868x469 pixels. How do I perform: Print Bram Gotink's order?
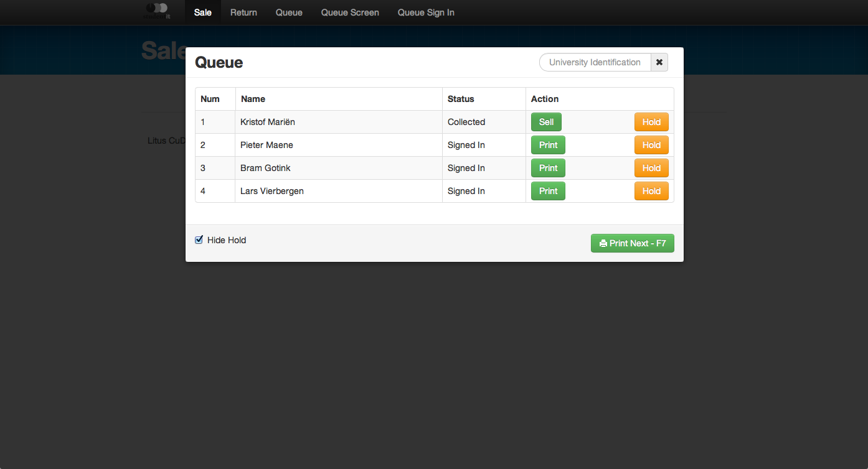coord(548,168)
